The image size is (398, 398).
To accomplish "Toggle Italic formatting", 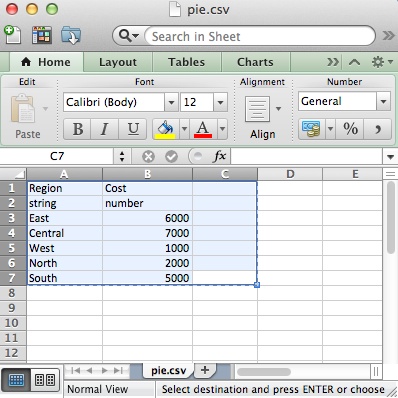I will [104, 129].
